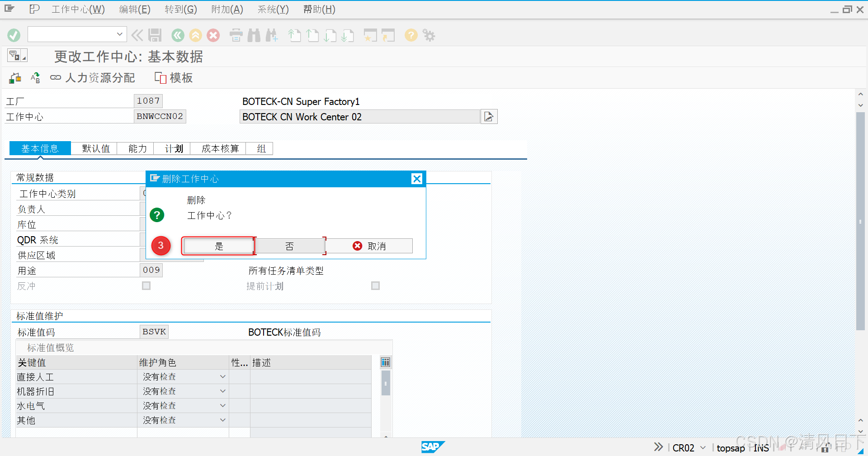This screenshot has width=868, height=456.
Task: Click the 用途 field with 009
Action: [151, 270]
